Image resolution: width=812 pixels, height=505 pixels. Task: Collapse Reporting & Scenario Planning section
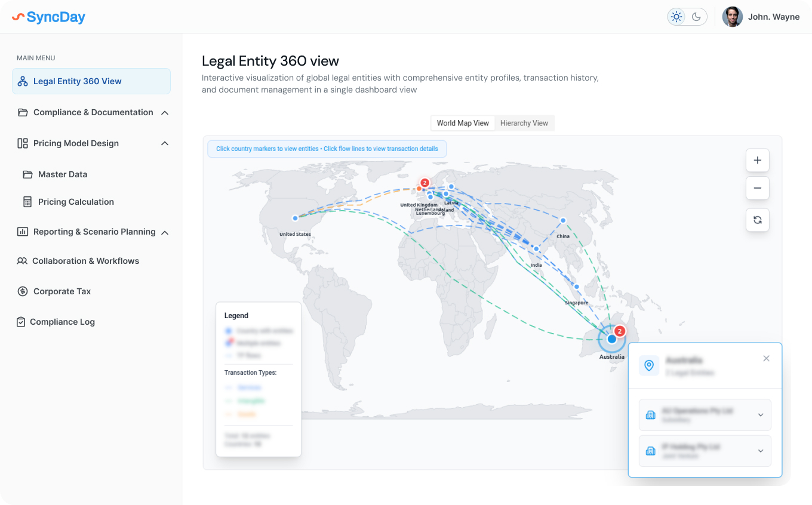[165, 232]
